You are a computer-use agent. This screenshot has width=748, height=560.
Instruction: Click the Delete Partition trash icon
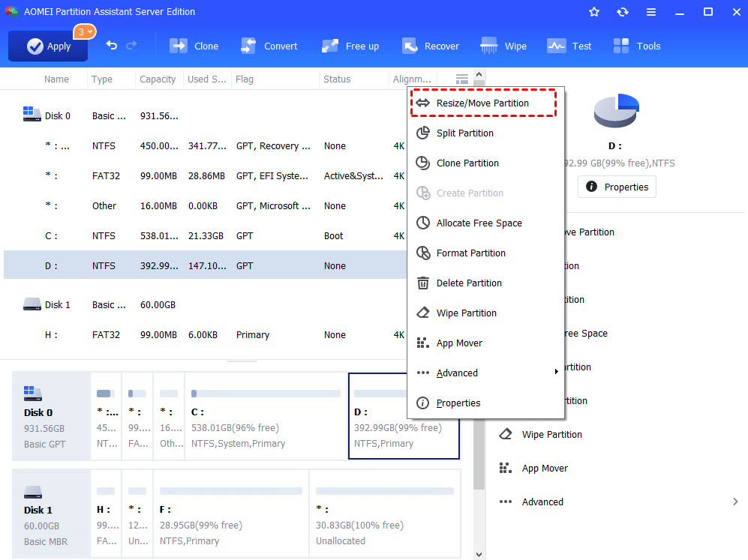click(x=422, y=283)
